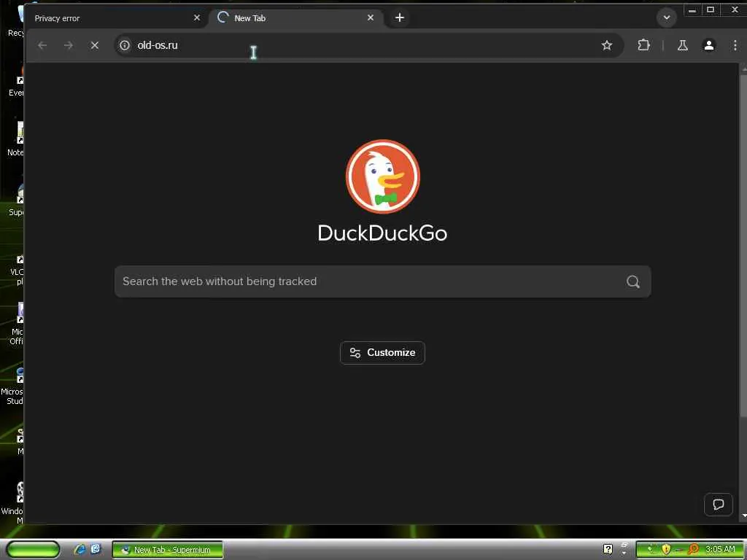747x560 pixels.
Task: Go back to the previous page
Action: click(x=42, y=45)
